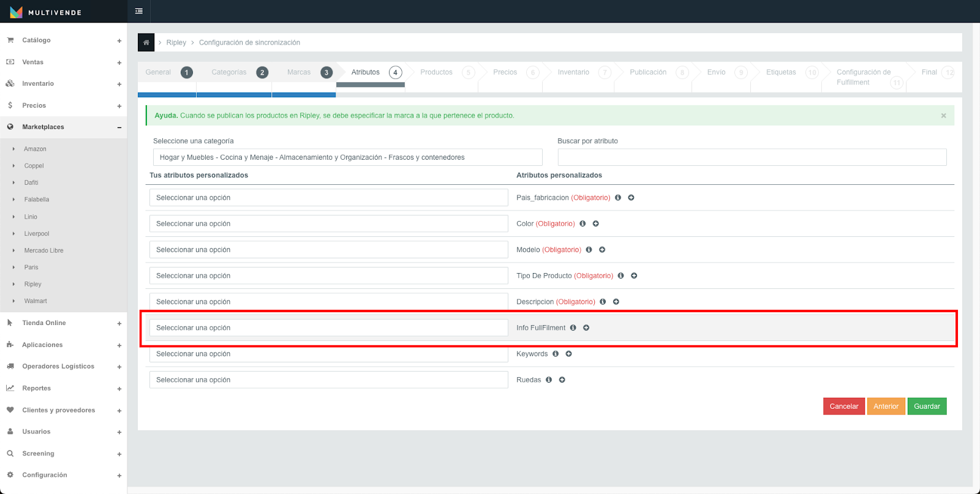
Task: Click the Buscar por atributo field
Action: point(752,157)
